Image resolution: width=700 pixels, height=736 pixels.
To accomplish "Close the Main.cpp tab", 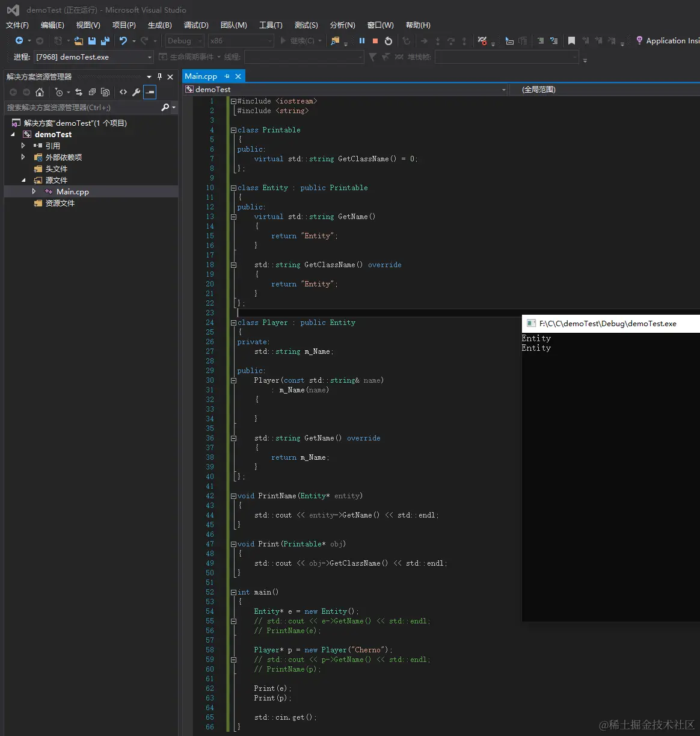I will pos(238,76).
